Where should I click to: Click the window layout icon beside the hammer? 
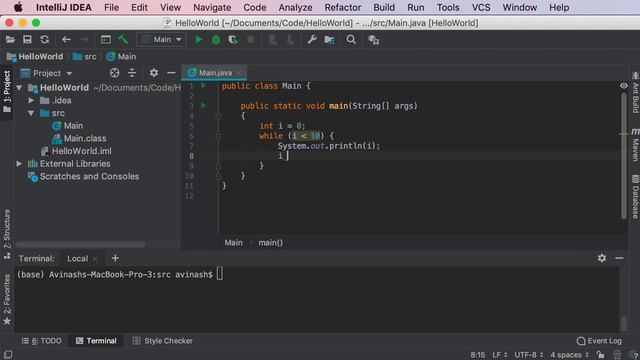point(106,40)
